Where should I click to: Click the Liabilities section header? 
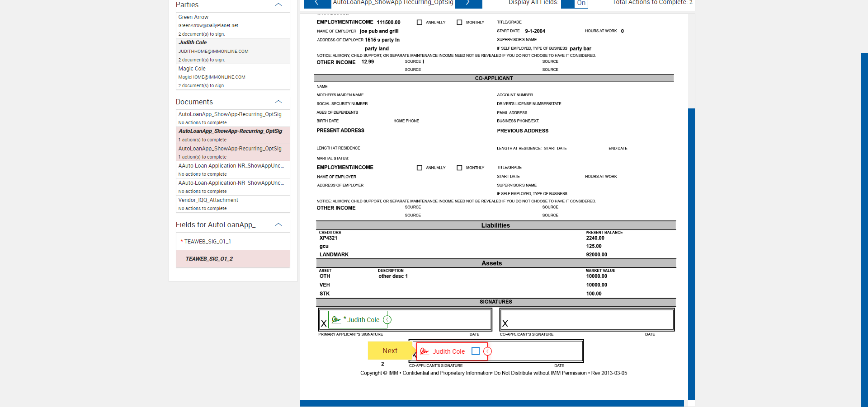pos(495,225)
